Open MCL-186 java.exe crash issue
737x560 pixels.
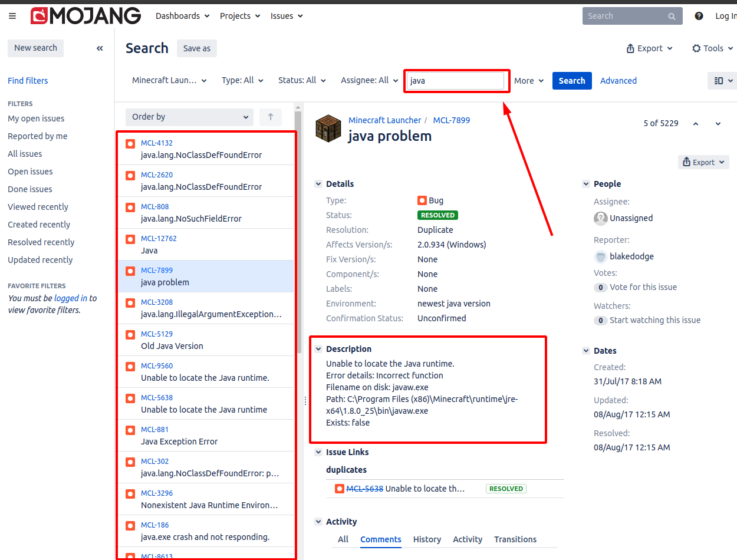tap(205, 531)
